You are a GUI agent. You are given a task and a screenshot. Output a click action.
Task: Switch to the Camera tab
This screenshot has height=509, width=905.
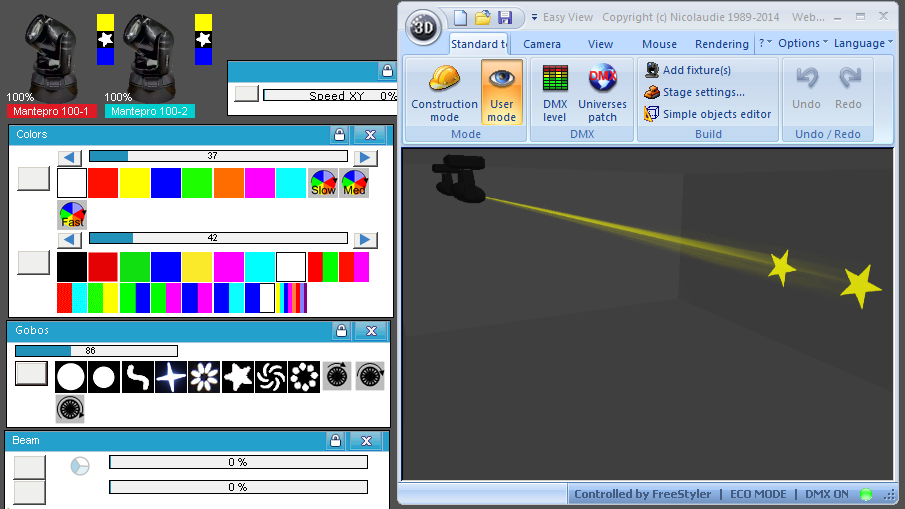tap(541, 44)
